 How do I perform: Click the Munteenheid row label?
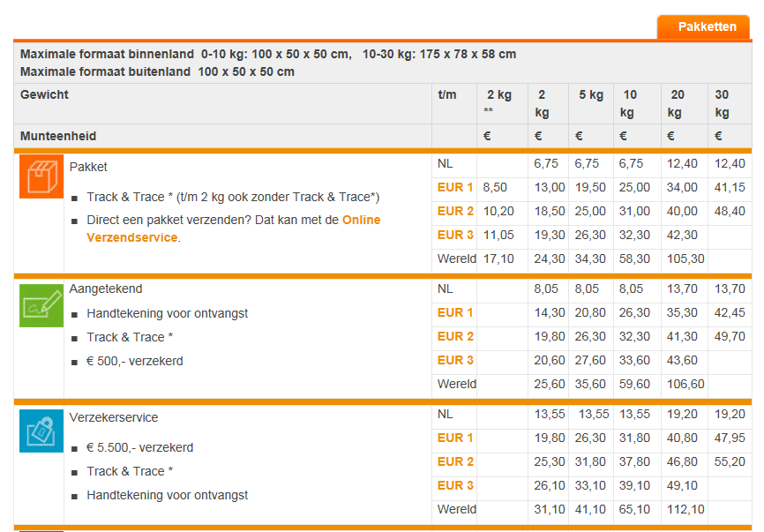(58, 136)
